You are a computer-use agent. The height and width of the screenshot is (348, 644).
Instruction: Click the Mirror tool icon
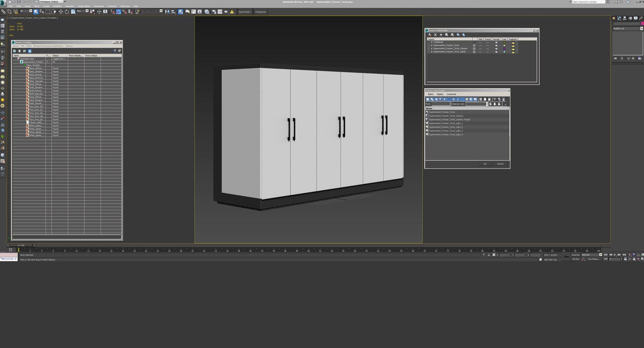tap(167, 12)
